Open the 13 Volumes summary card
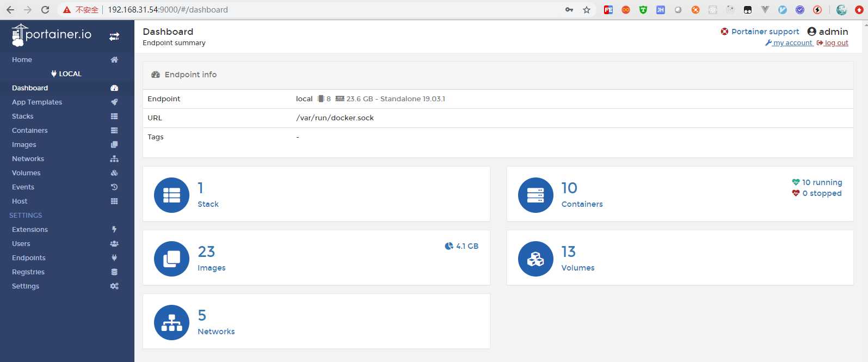The image size is (868, 362). [x=680, y=257]
